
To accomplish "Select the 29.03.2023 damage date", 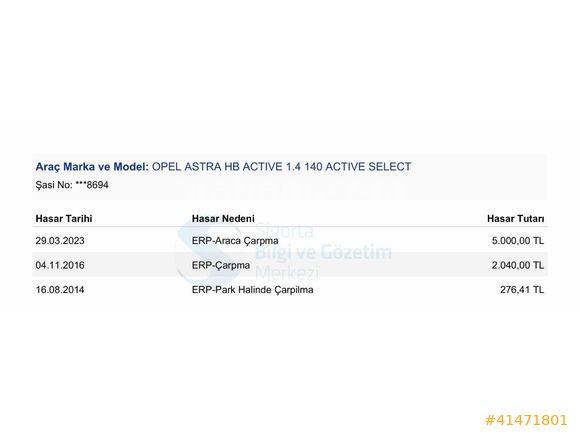I will pyautogui.click(x=60, y=241).
